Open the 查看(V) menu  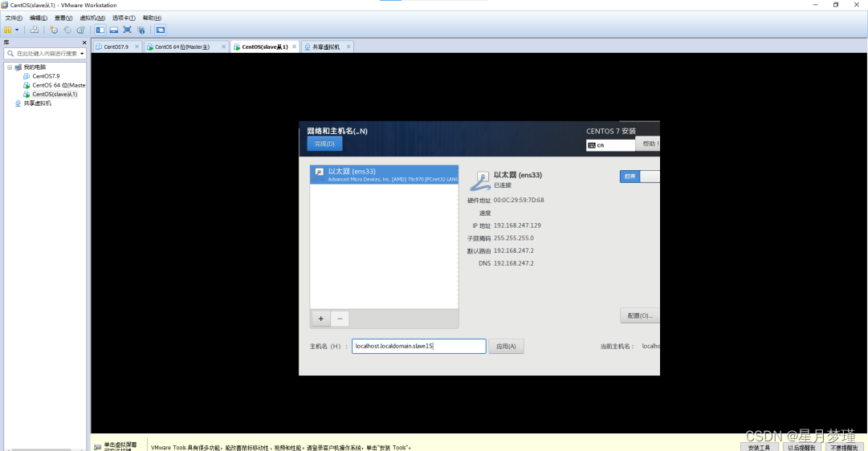(x=63, y=18)
